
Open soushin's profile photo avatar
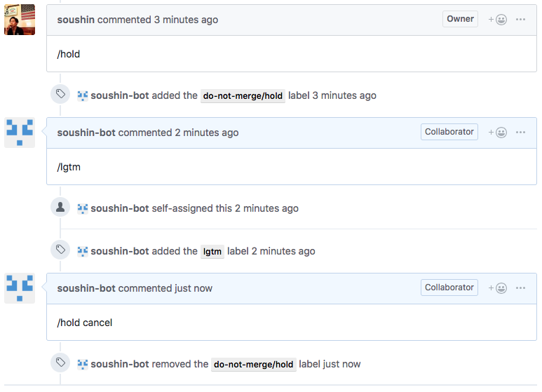click(20, 20)
